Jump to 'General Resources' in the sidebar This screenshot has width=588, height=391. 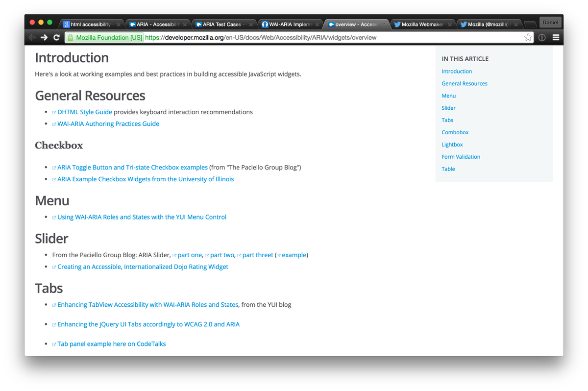coord(465,83)
